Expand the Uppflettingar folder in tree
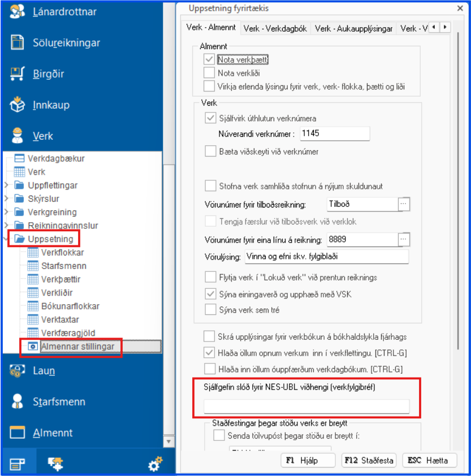471x476 pixels. [6, 185]
